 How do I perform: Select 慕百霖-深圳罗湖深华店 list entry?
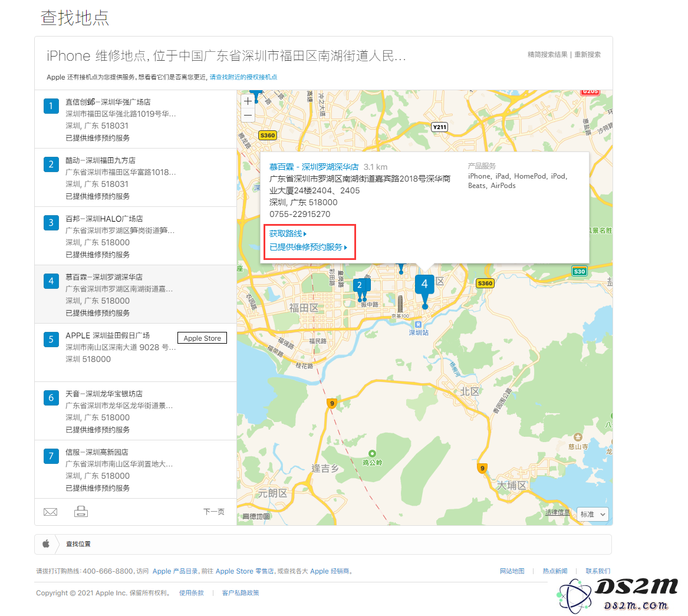[x=136, y=294]
